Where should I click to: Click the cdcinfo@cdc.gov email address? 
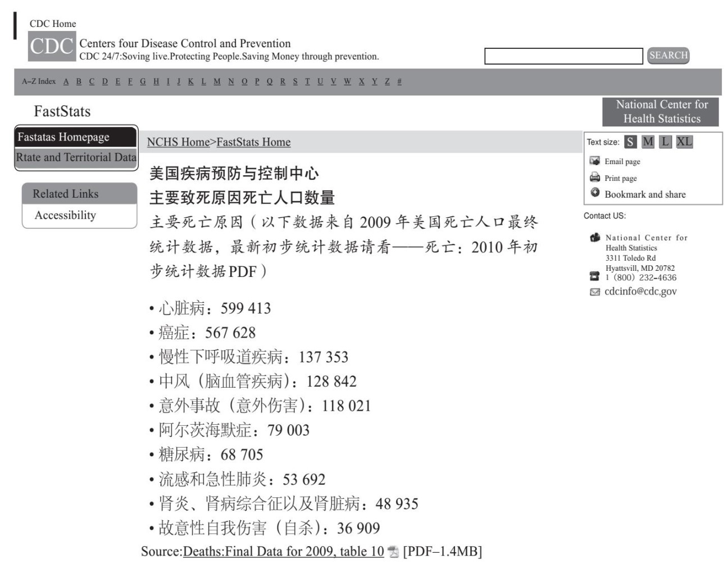pos(641,292)
